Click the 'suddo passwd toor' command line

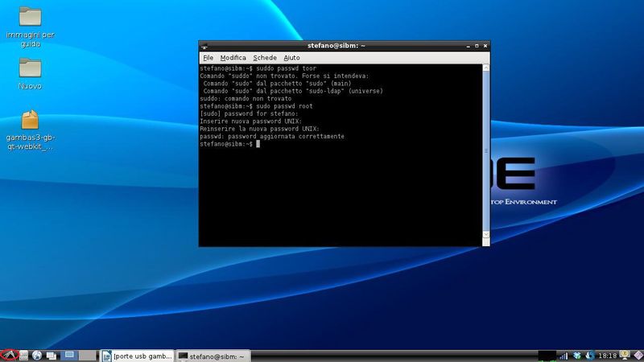[258, 68]
